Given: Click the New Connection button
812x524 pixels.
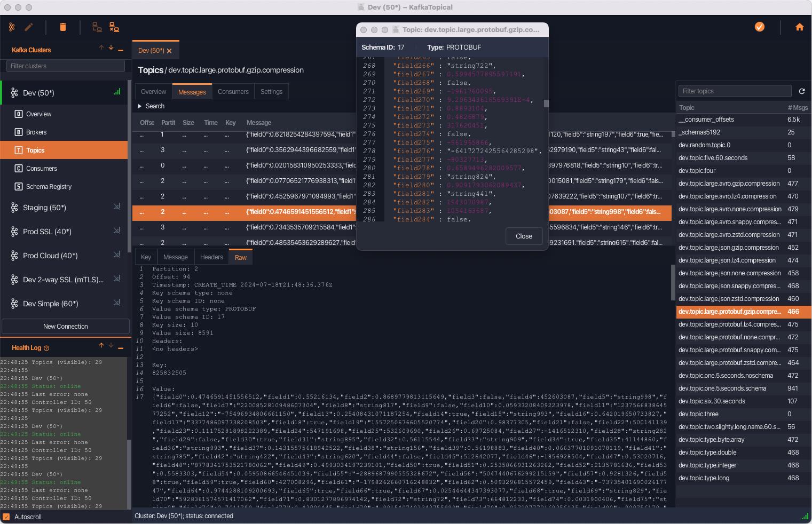Looking at the screenshot, I should [66, 327].
